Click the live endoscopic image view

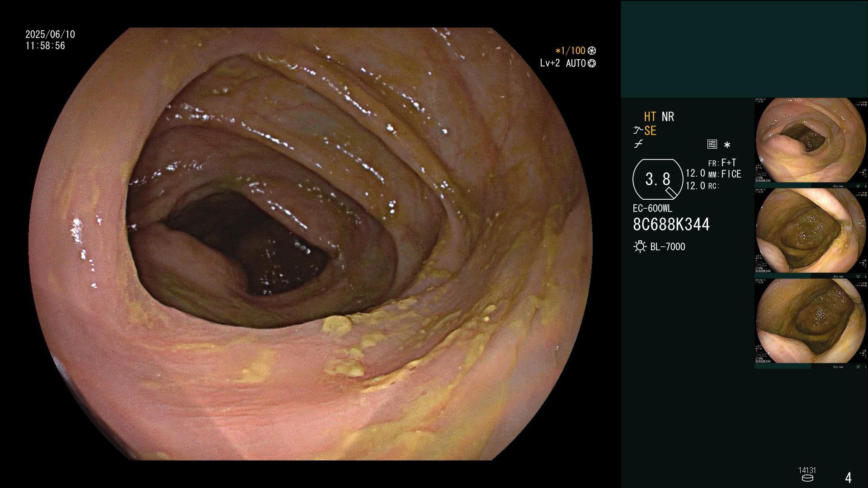tap(311, 244)
